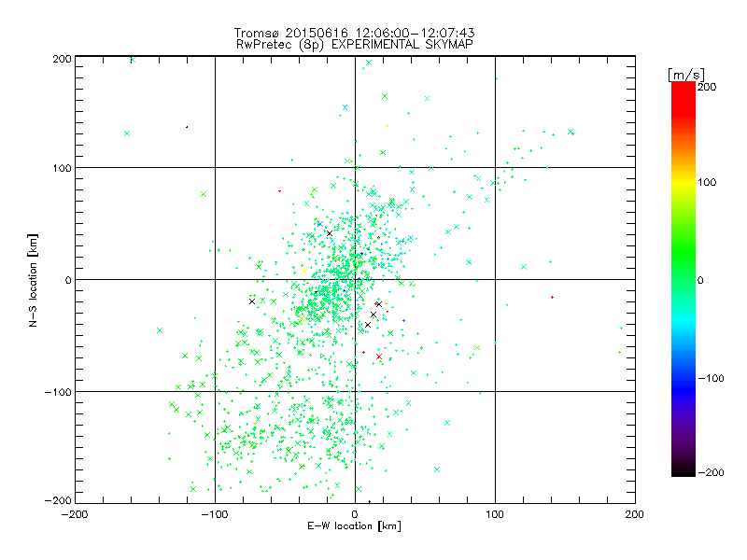Click the red top section of the color bar
Screen dimensions: 747x560
click(x=684, y=98)
